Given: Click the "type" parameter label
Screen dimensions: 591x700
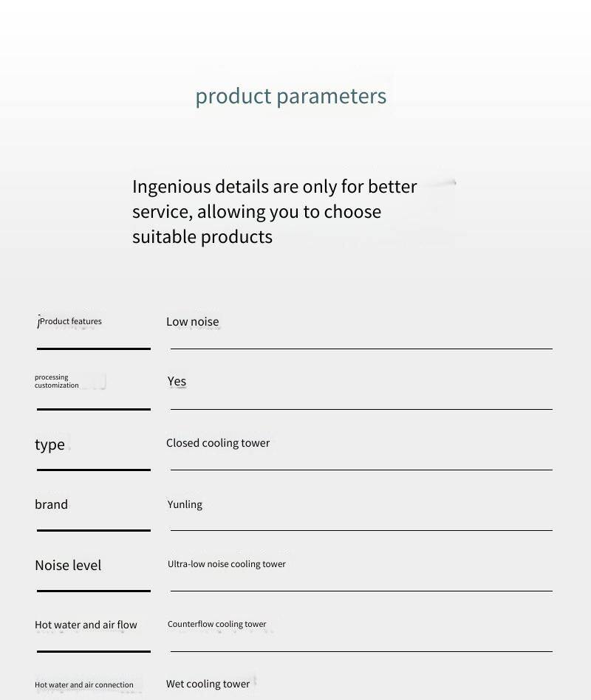Looking at the screenshot, I should coord(49,444).
